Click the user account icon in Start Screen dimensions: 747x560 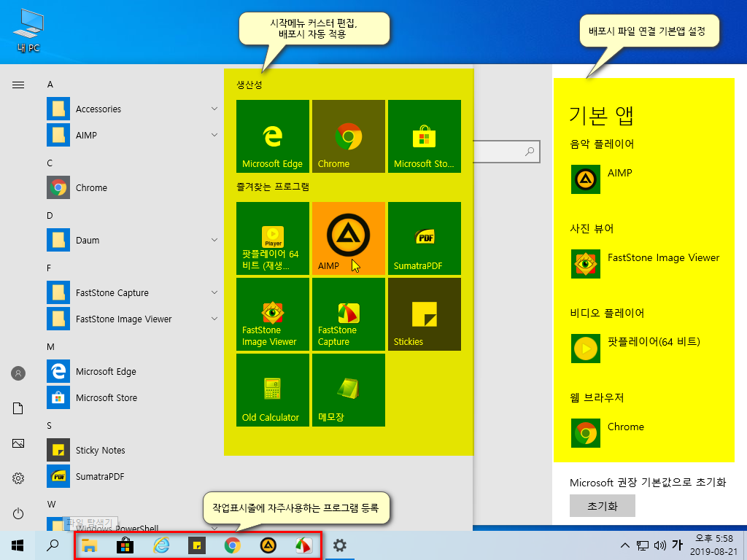pos(18,373)
